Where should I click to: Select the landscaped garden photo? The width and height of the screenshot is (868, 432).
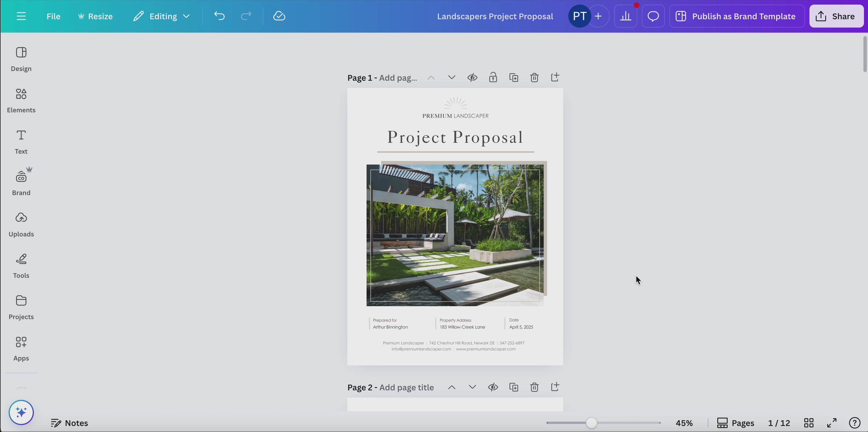pos(455,235)
